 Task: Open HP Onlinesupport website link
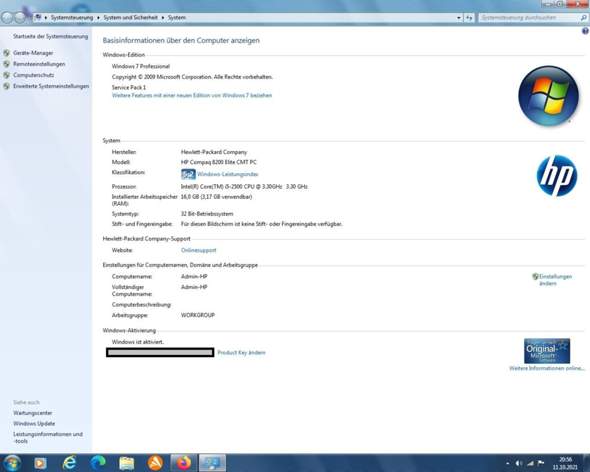(x=199, y=250)
